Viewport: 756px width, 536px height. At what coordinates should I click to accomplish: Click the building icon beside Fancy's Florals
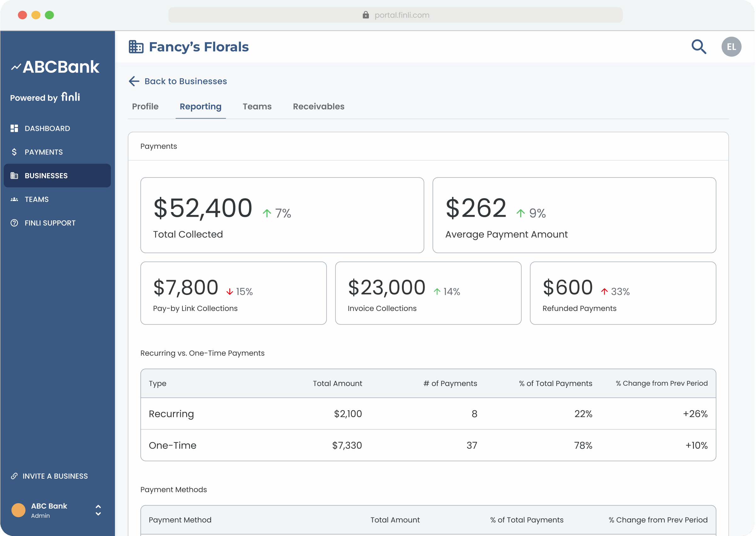tap(136, 47)
